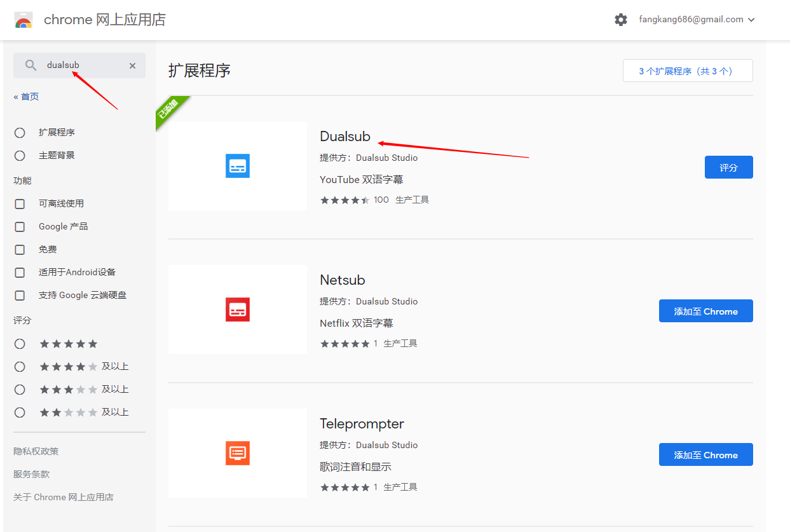Click the 100 review count for Dualsub

coord(381,200)
